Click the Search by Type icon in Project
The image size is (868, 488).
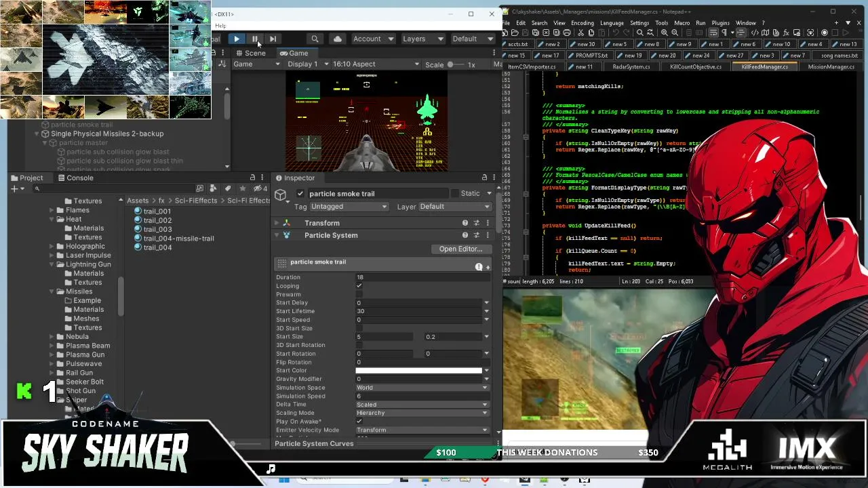(213, 189)
